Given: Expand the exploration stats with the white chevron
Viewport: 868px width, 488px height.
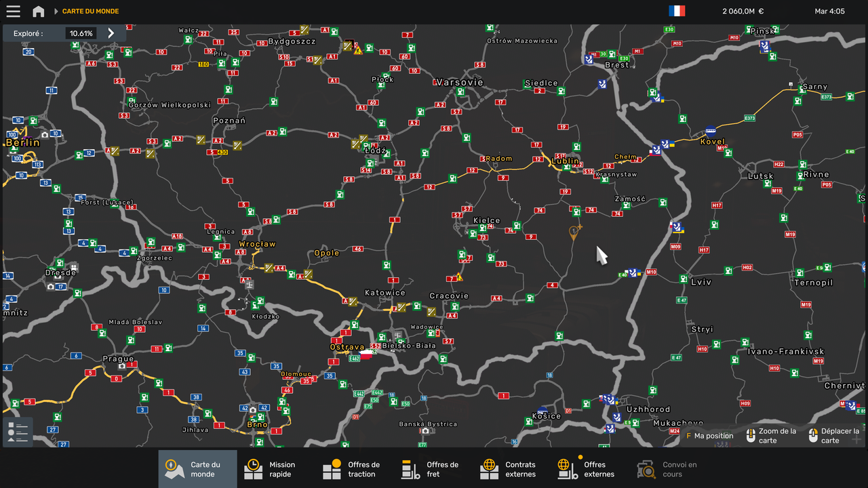Looking at the screenshot, I should pyautogui.click(x=110, y=32).
